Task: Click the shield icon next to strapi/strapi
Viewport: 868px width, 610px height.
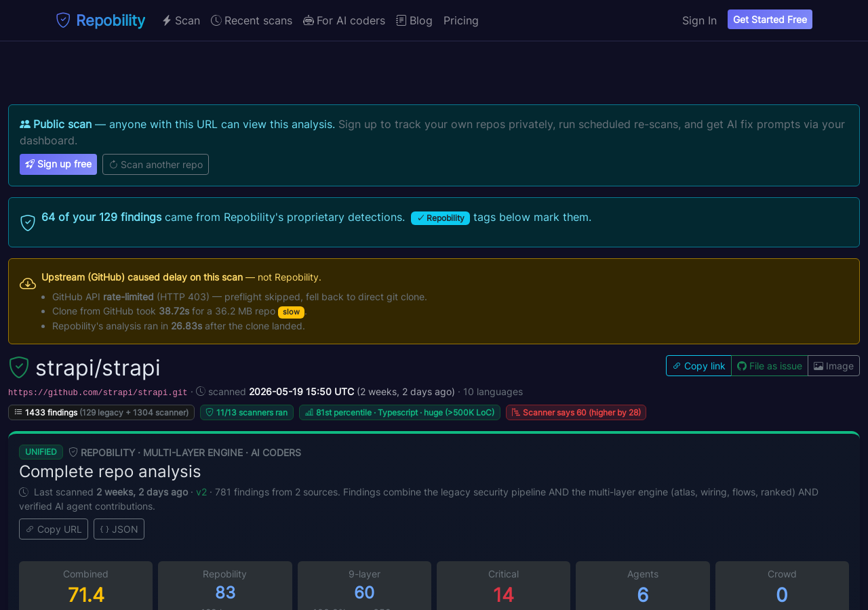Action: (19, 367)
